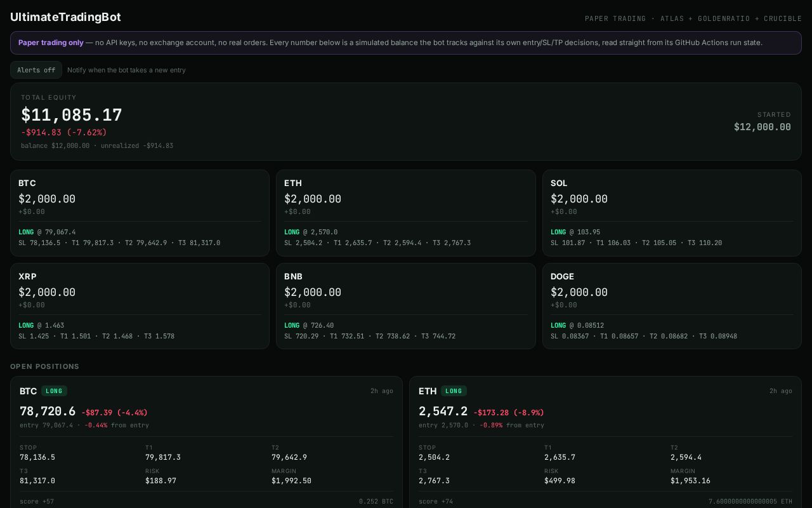Screen dimensions: 812x508
Task: Click ETH position loss -$173.28 (-8.9%)
Action: tap(509, 413)
